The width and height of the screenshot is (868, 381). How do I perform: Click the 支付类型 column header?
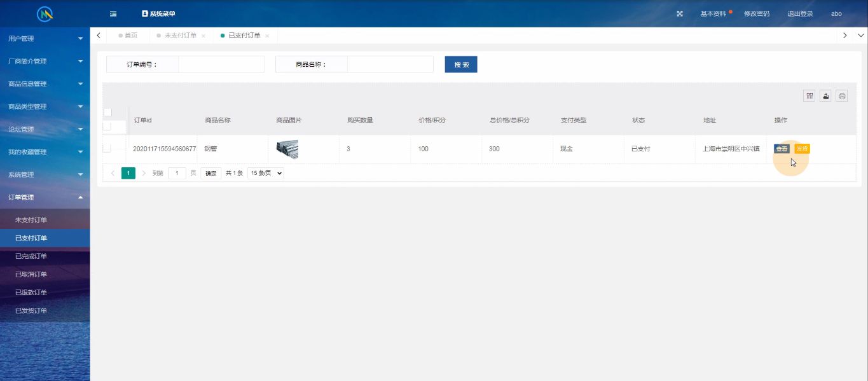(x=574, y=120)
